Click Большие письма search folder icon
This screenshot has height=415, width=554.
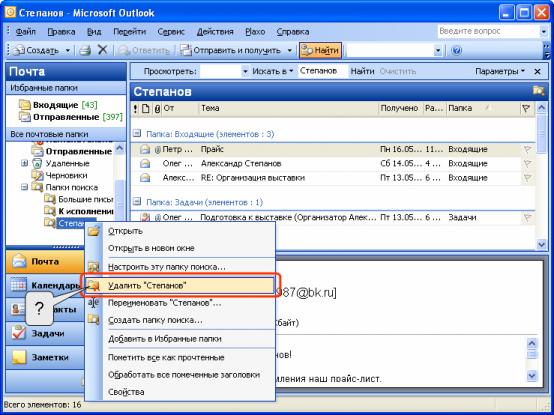[x=50, y=199]
